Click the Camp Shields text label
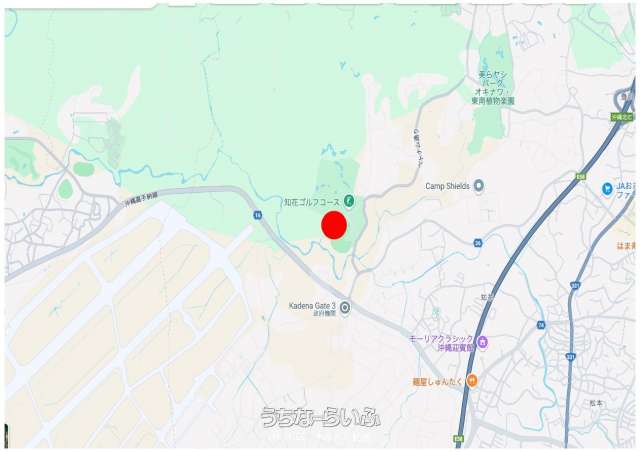Viewport: 640px width, 452px height. point(448,186)
